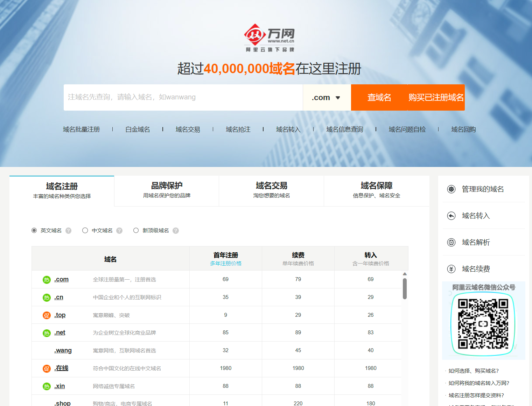The height and width of the screenshot is (406, 532).
Task: Click the scroll-up arrow of price table
Action: (405, 274)
